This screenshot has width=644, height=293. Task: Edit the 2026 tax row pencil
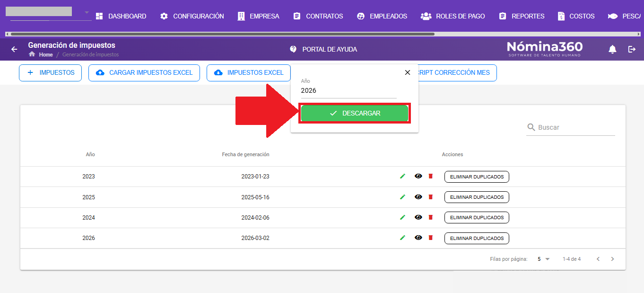pos(403,238)
